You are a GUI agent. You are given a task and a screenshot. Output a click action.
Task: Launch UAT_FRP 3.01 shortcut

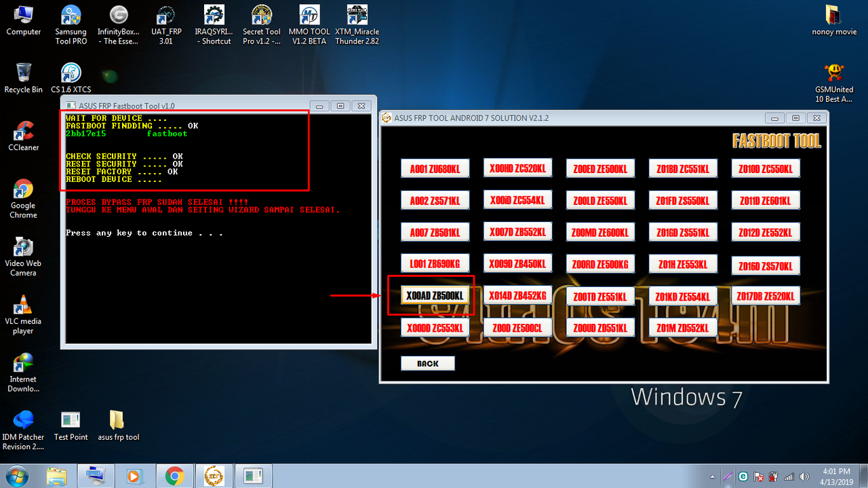point(165,25)
